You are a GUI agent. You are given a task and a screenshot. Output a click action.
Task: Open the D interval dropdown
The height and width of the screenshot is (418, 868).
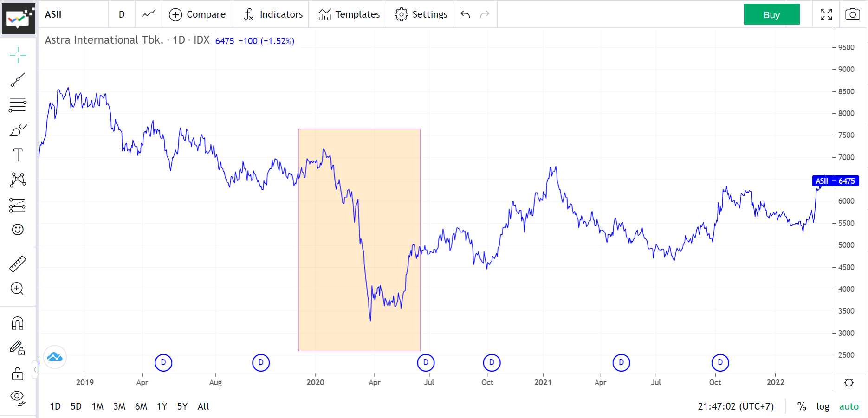pyautogui.click(x=122, y=14)
